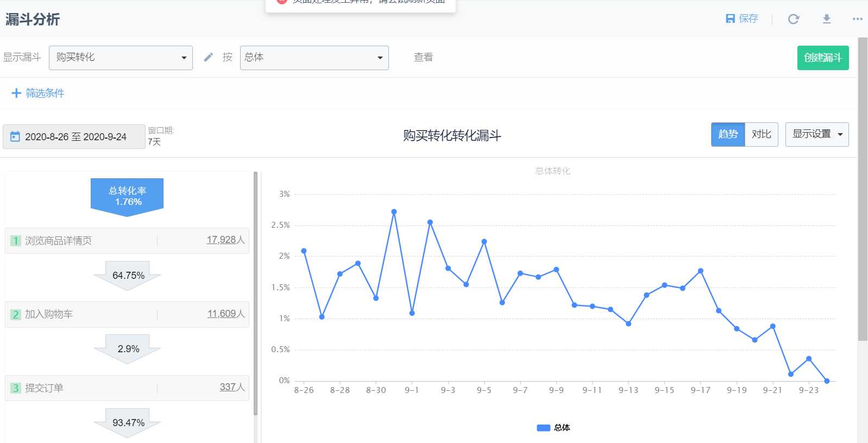Click the 64.75% conversion arrow
Image resolution: width=868 pixels, height=443 pixels.
(128, 276)
